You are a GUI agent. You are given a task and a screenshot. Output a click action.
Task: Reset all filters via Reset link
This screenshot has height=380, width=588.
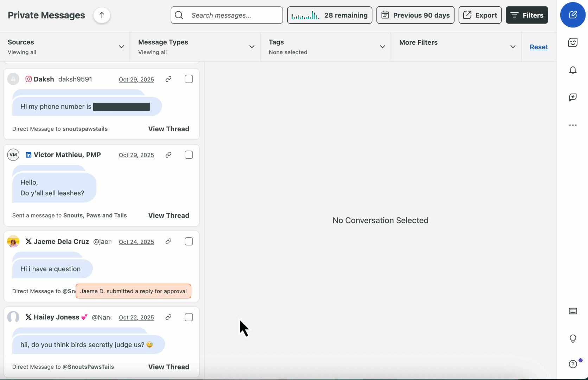[x=539, y=47]
